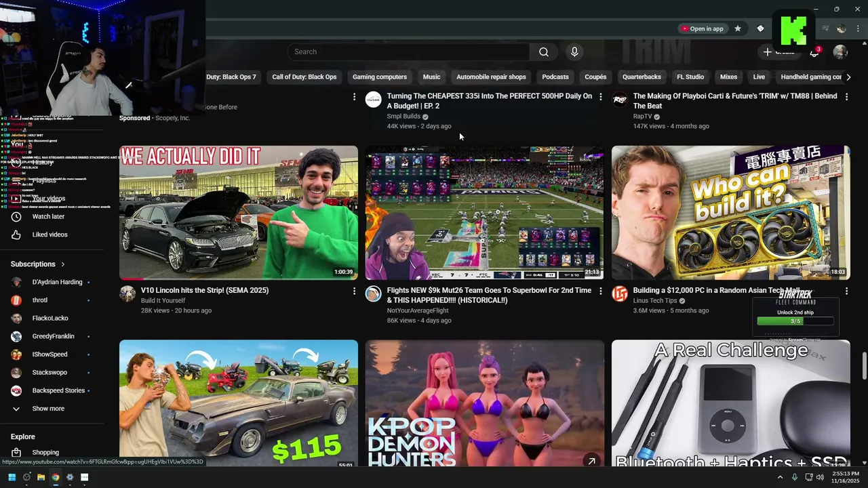Select Mixes filter chip
Viewport: 868px width, 488px height.
(728, 77)
